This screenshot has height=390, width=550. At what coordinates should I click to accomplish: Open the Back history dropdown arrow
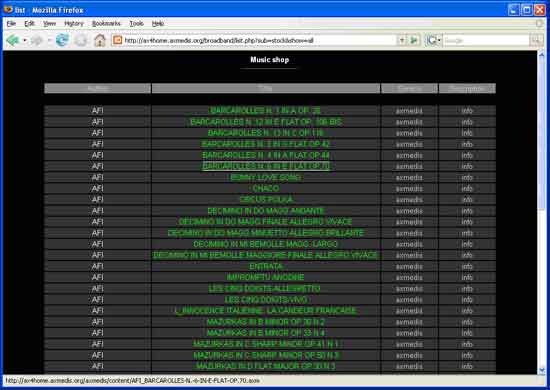tap(25, 41)
